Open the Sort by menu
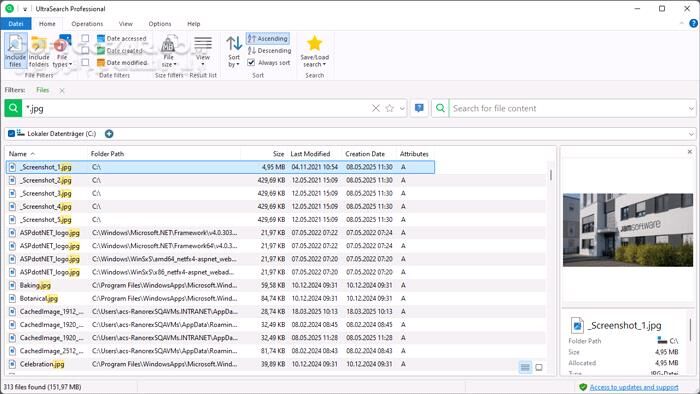 234,50
